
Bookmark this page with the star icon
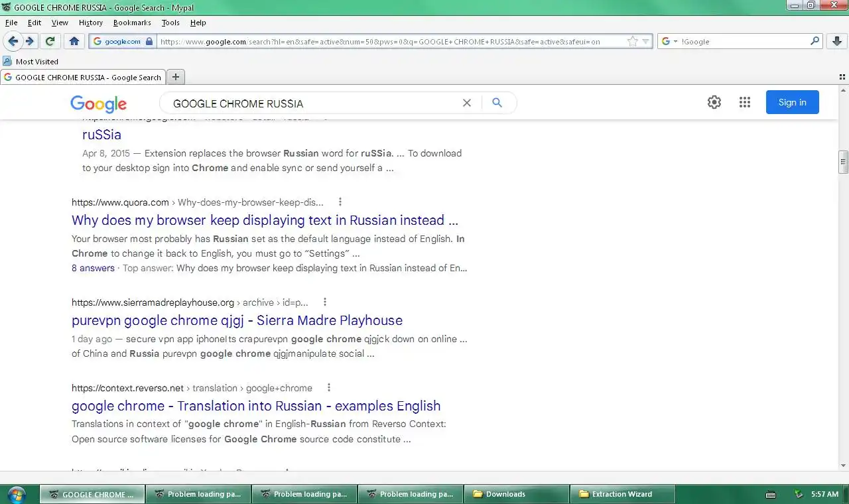[633, 41]
